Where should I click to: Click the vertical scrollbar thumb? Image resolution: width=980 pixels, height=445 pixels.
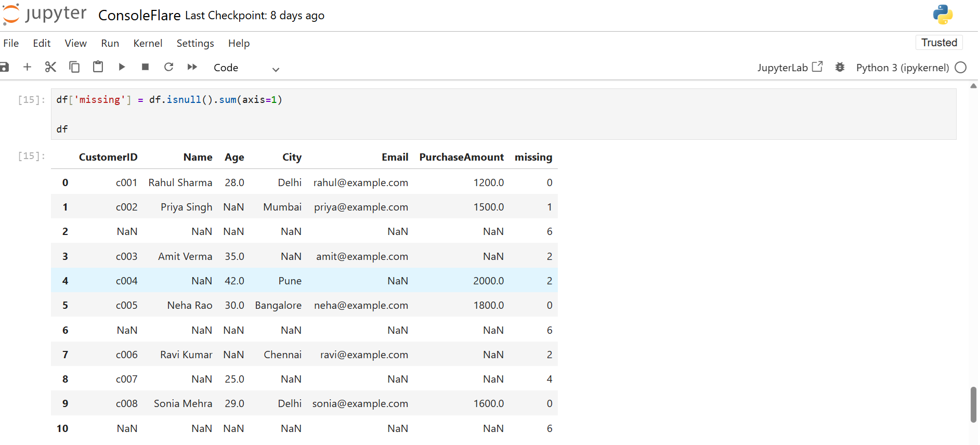click(973, 404)
